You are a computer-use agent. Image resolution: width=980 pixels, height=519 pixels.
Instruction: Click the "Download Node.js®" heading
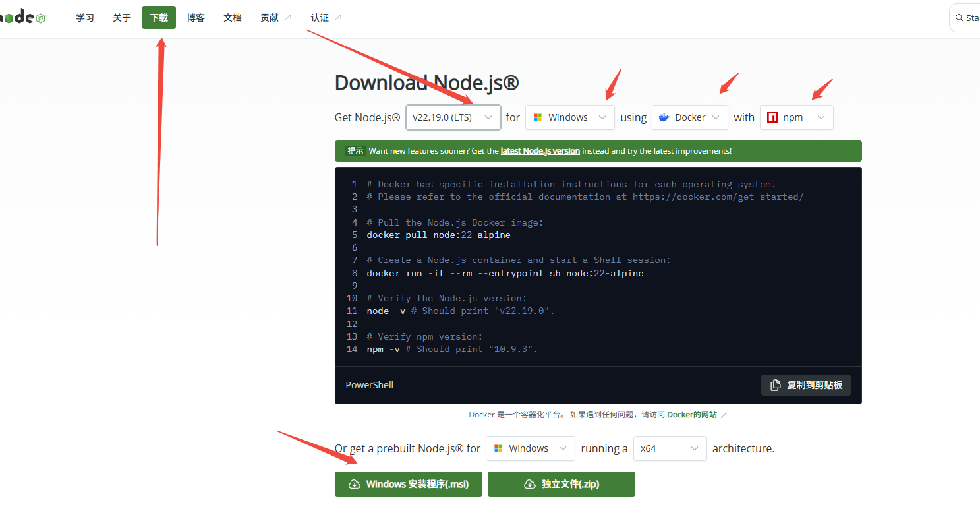(x=426, y=83)
